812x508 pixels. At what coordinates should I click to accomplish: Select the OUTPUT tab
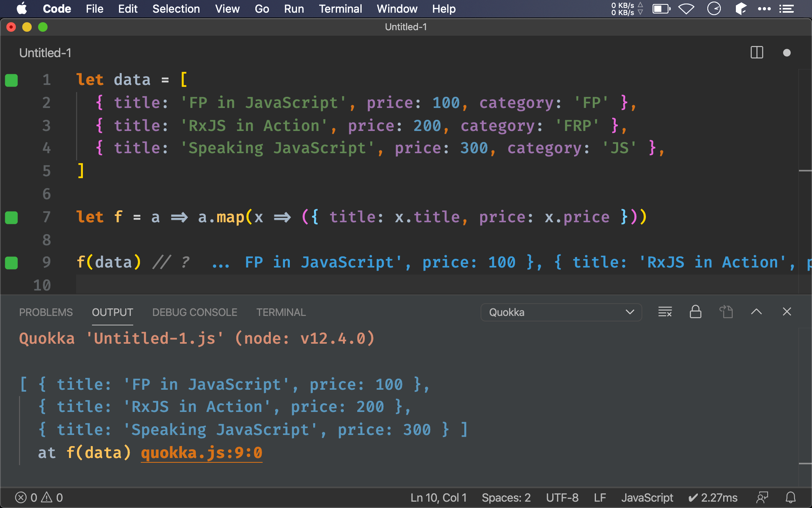click(113, 312)
